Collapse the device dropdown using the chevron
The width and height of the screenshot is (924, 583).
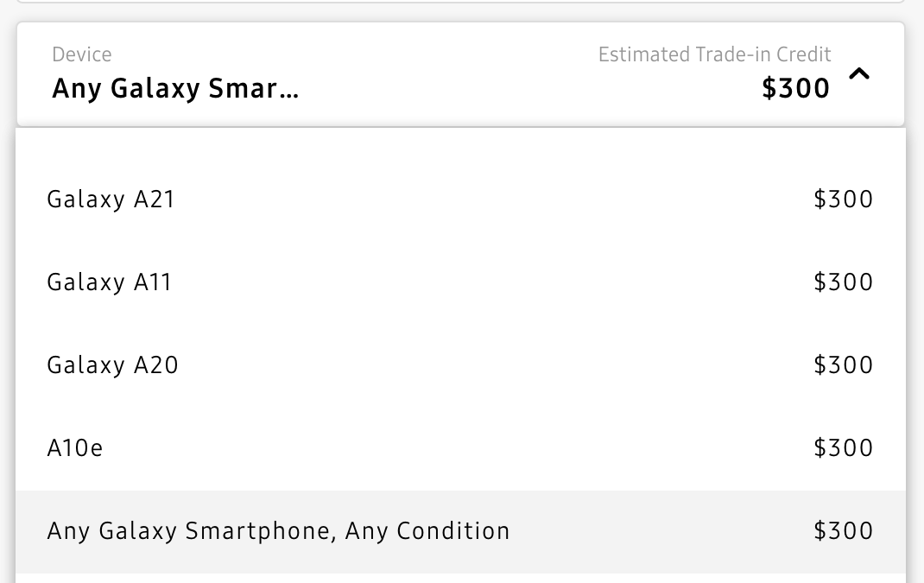point(858,75)
